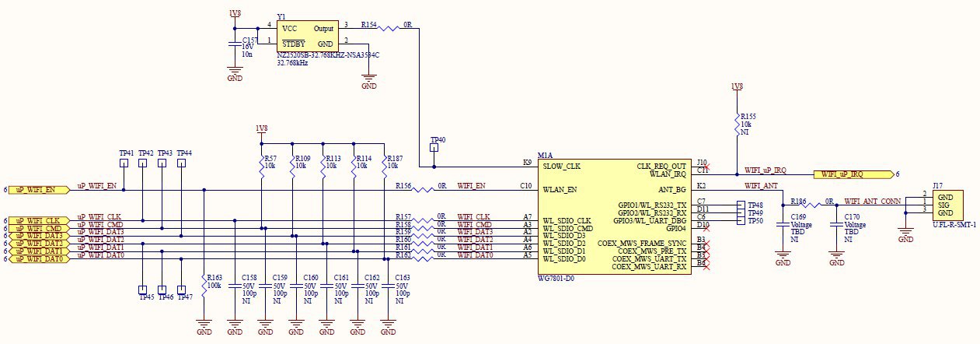Screen dimensions: 980x344
Task: Click the TP40 test point square
Action: click(x=434, y=149)
